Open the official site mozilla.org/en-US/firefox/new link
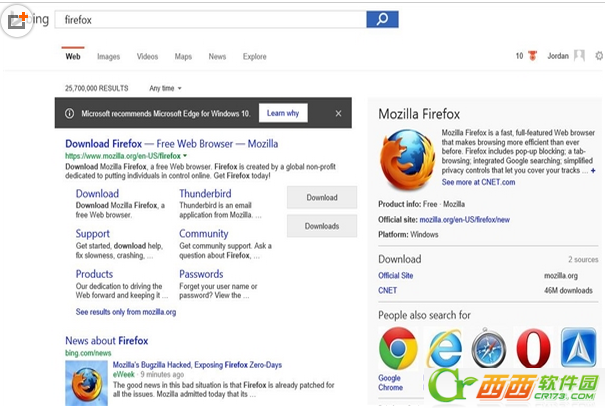 pyautogui.click(x=465, y=220)
